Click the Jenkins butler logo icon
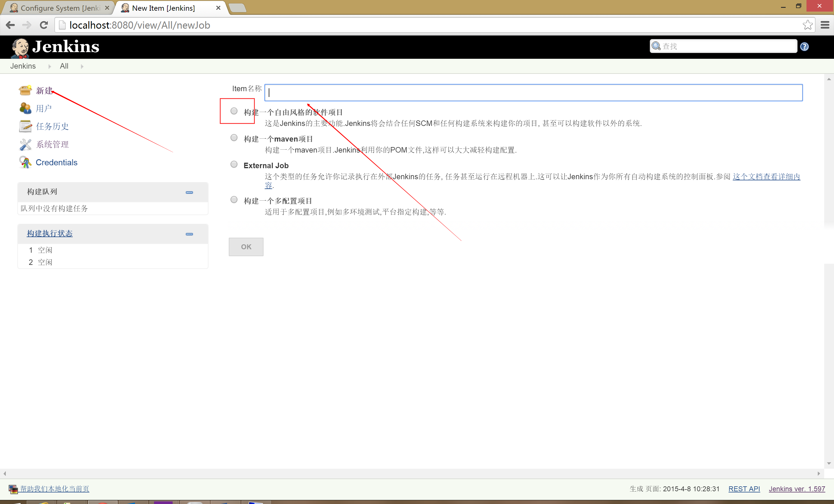Screen dimensions: 834x504 20,48
